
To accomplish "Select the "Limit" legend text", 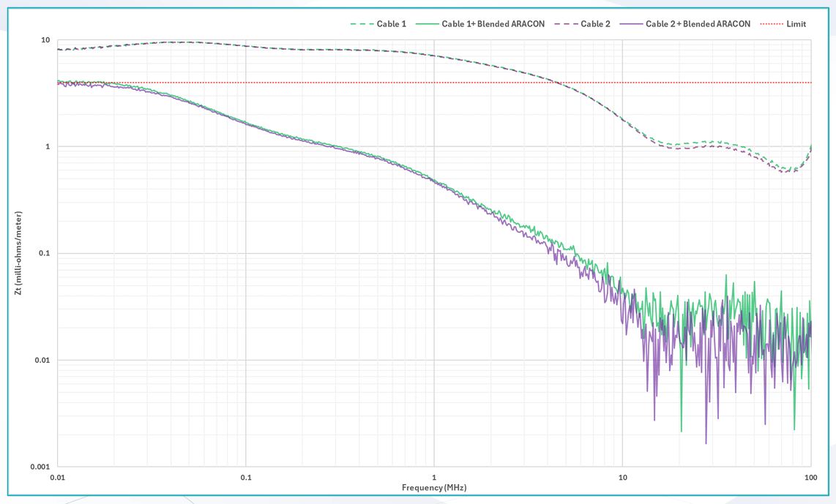I will (x=796, y=24).
